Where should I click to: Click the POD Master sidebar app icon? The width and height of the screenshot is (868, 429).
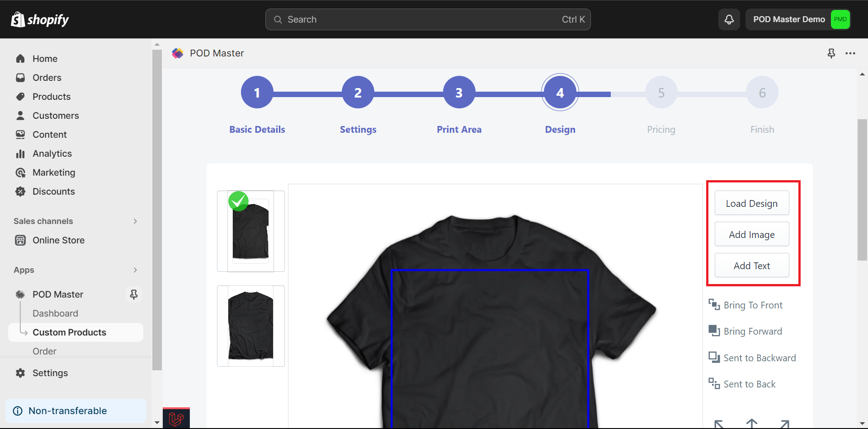click(x=20, y=294)
